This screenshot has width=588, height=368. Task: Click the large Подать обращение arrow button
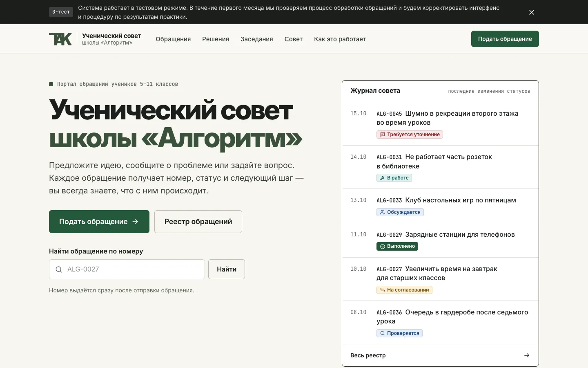[x=99, y=222]
